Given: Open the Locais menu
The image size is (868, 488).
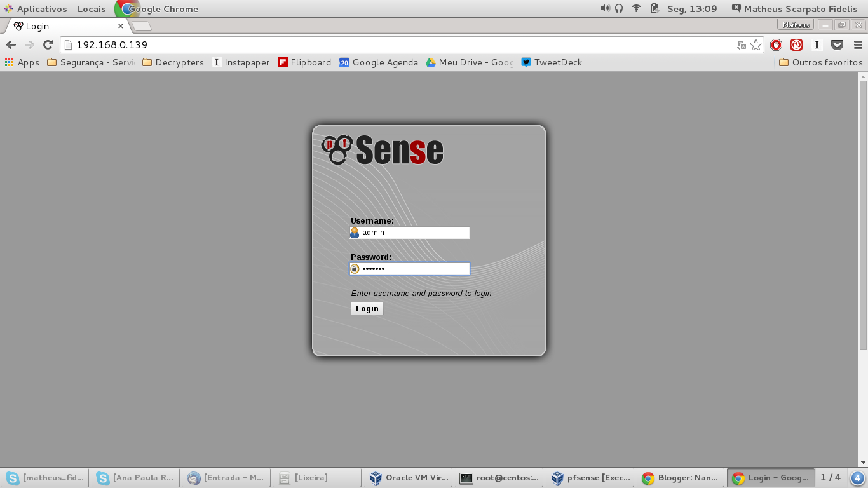Looking at the screenshot, I should pos(92,9).
